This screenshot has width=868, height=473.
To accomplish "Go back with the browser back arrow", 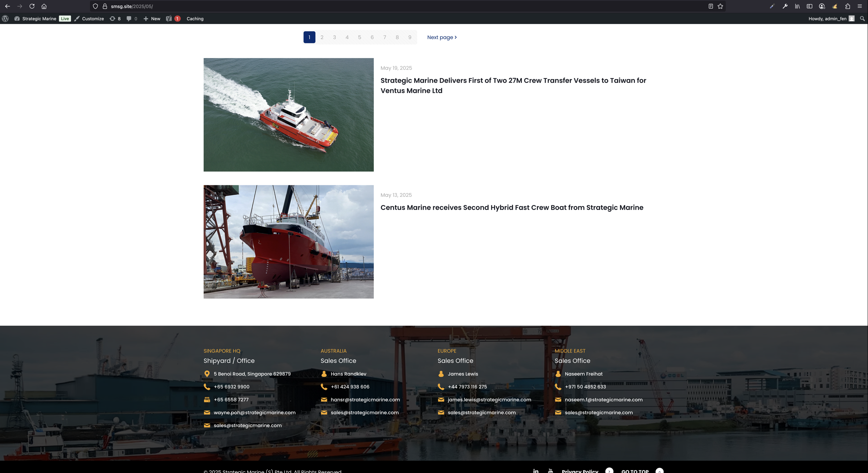I will click(x=7, y=6).
